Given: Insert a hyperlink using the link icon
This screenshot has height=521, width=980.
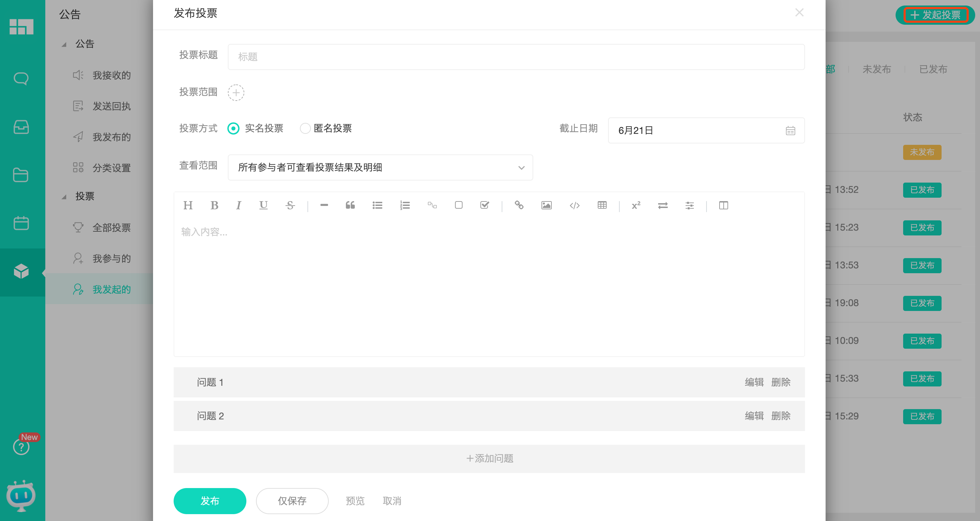Looking at the screenshot, I should (x=519, y=205).
